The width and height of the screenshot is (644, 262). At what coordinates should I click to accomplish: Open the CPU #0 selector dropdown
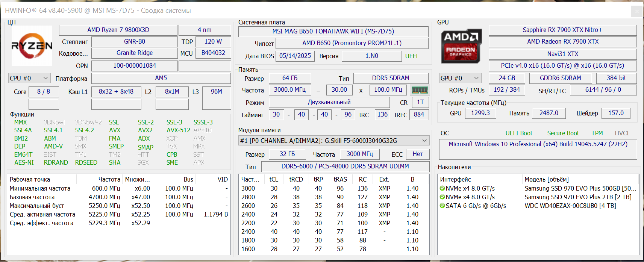point(29,78)
